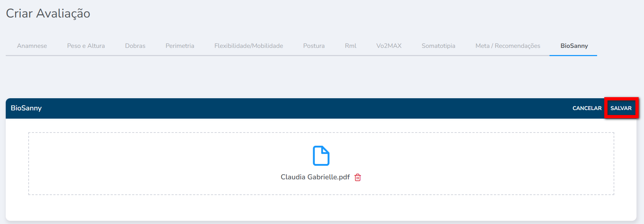644x224 pixels.
Task: Select the Rml tab
Action: pyautogui.click(x=350, y=46)
